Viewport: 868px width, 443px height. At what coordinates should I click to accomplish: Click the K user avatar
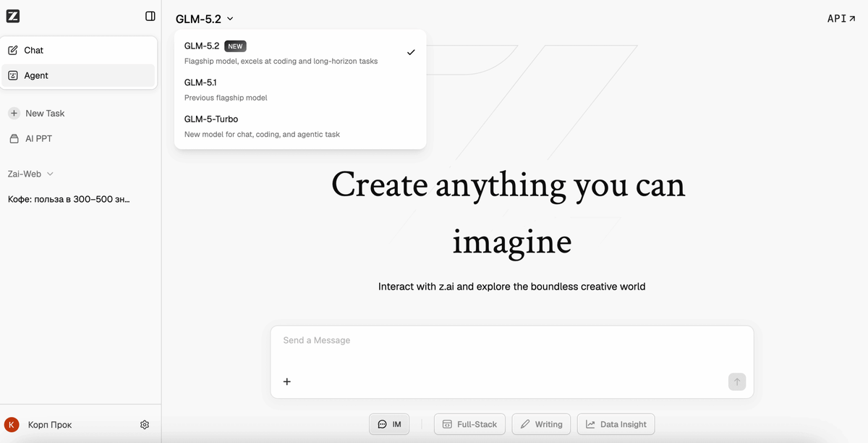click(x=12, y=425)
